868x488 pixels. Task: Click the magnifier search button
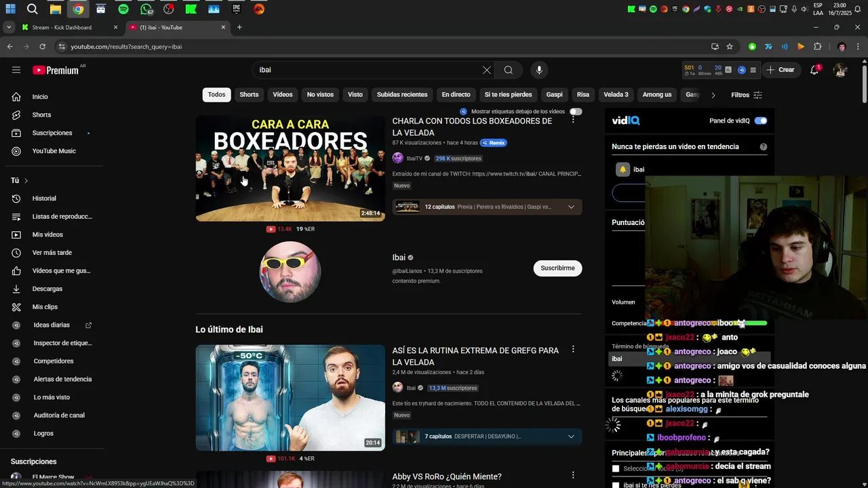[508, 70]
